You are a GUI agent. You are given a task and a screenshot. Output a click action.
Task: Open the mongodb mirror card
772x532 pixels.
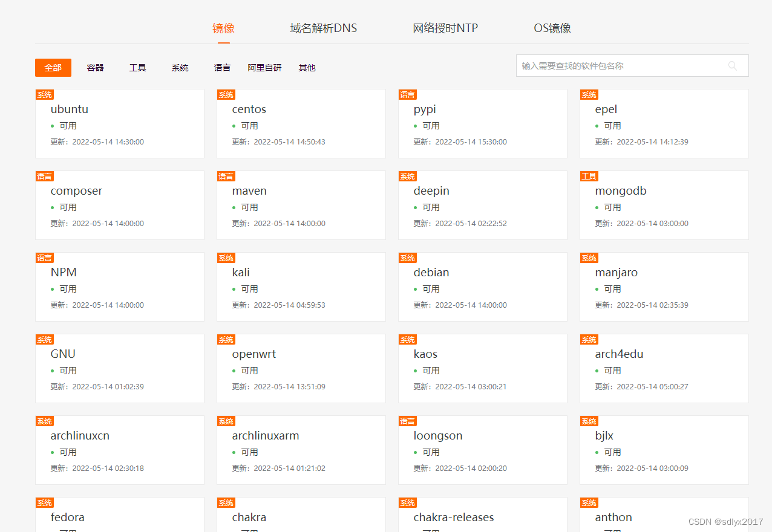664,205
